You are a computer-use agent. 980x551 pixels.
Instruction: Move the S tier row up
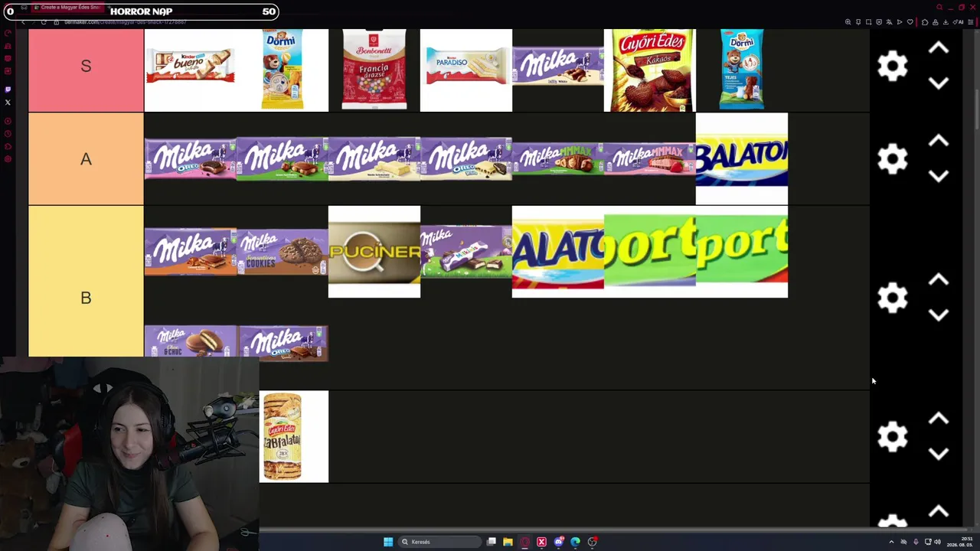click(x=939, y=48)
